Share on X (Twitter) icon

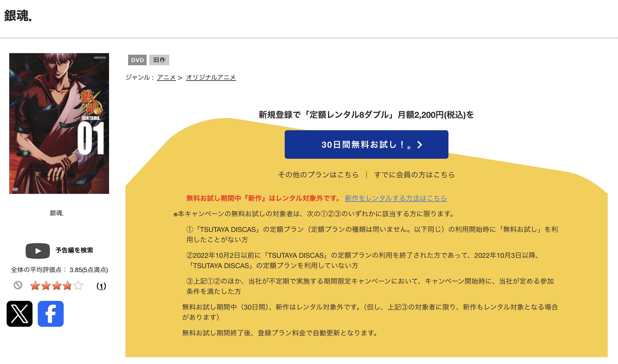point(20,314)
